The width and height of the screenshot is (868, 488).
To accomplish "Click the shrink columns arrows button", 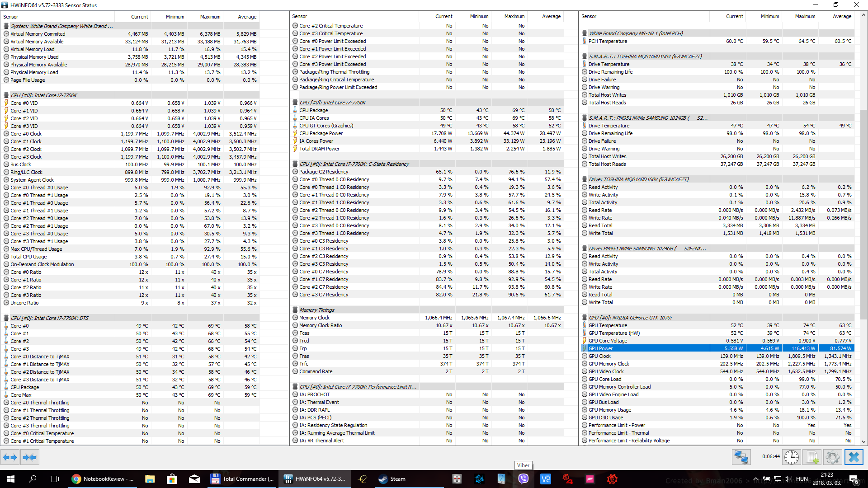I will [x=29, y=457].
